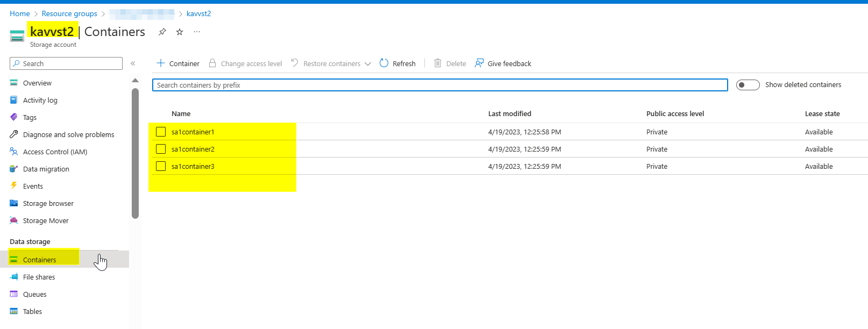
Task: Click the Refresh circular arrow icon
Action: 384,63
